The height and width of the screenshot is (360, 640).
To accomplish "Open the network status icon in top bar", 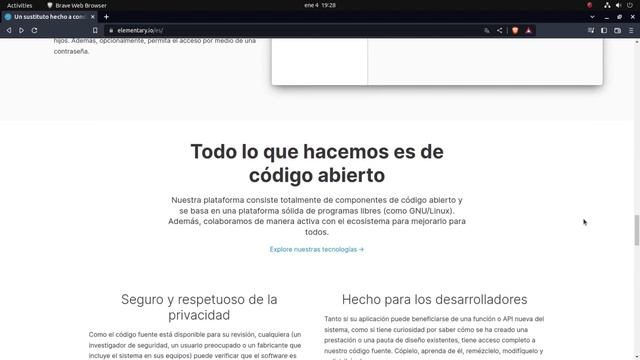I will pyautogui.click(x=607, y=5).
